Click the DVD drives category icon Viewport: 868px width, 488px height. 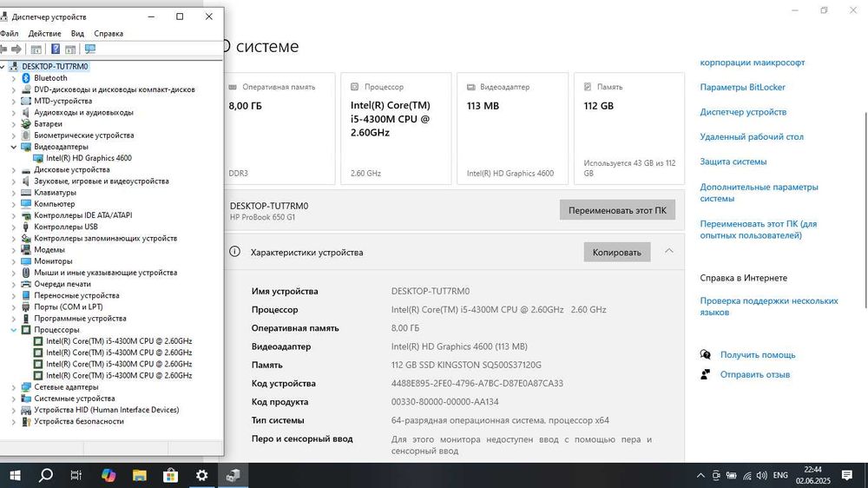click(26, 89)
